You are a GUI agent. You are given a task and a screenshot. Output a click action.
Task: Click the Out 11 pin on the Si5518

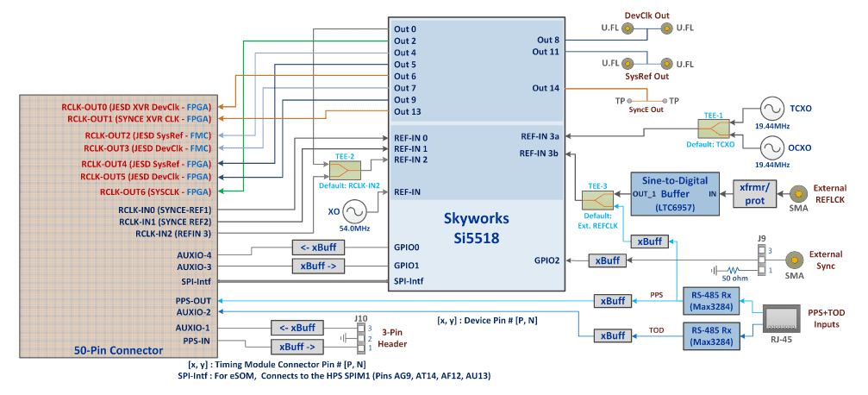tap(546, 52)
